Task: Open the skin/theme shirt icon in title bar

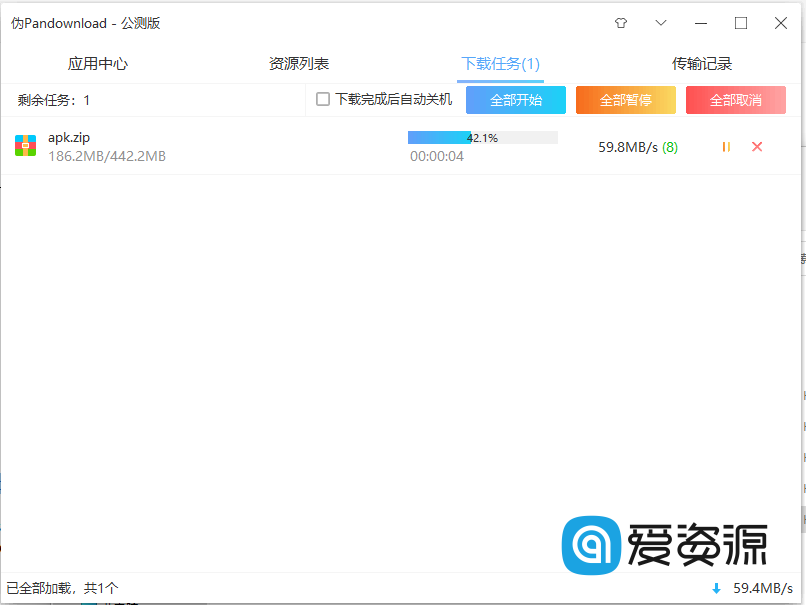Action: coord(620,22)
